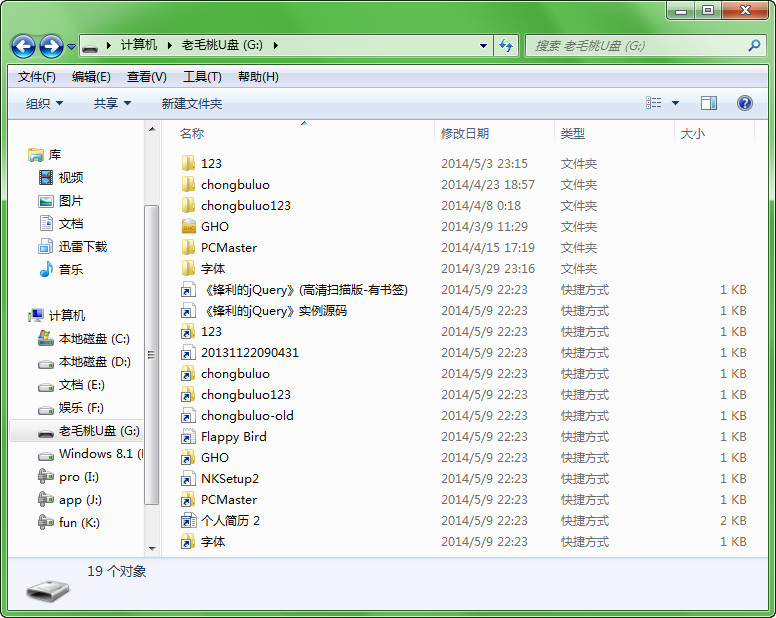Click the Forward navigation arrow button
The height and width of the screenshot is (618, 776).
pyautogui.click(x=51, y=46)
